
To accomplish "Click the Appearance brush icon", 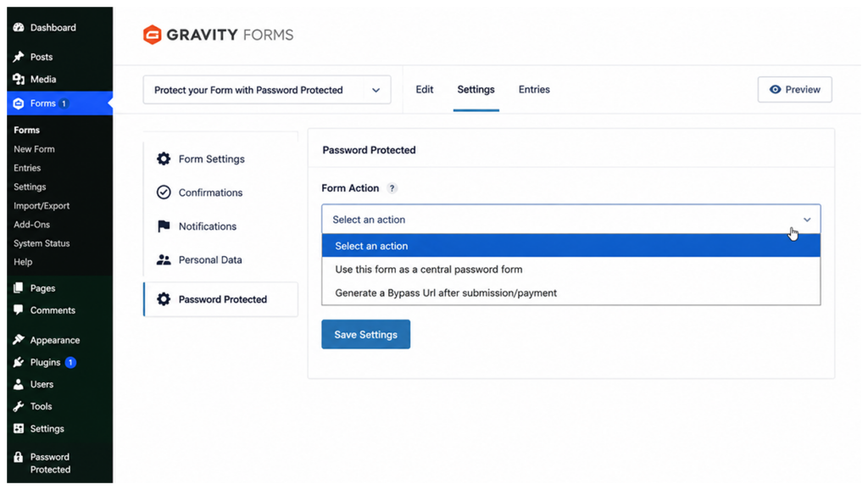I will [x=19, y=339].
